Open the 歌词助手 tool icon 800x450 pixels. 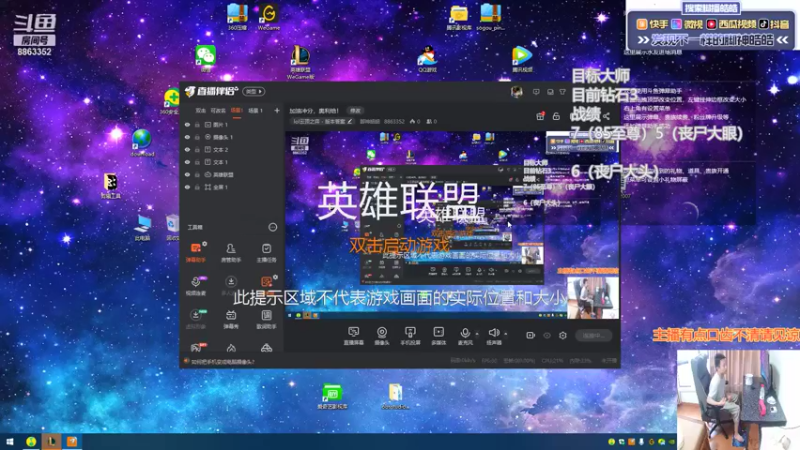pyautogui.click(x=266, y=319)
